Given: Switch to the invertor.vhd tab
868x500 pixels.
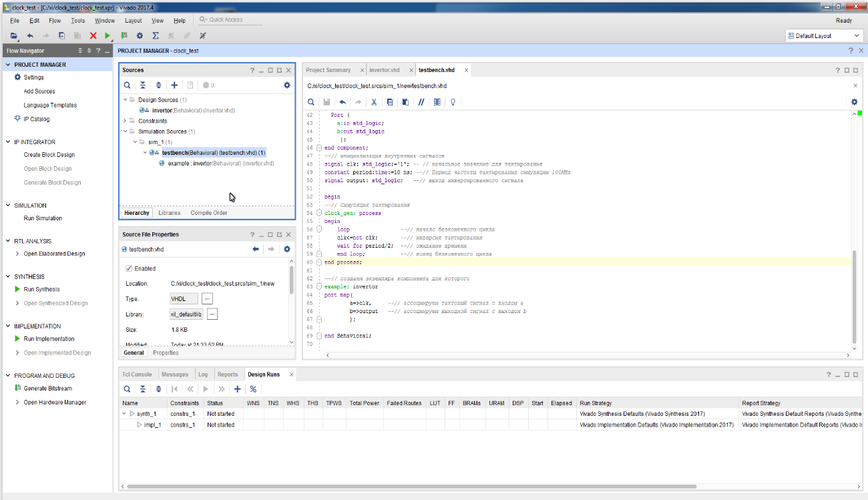Looking at the screenshot, I should pyautogui.click(x=385, y=70).
